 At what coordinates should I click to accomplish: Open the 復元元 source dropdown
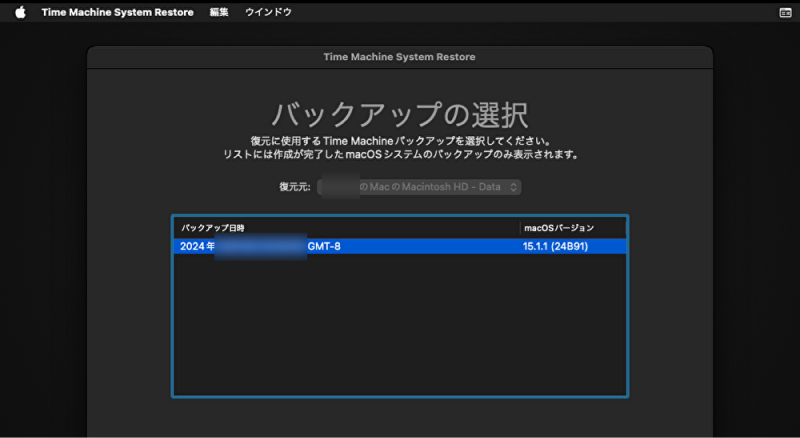[419, 187]
